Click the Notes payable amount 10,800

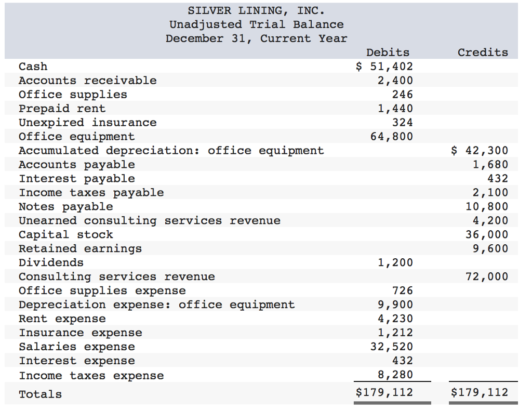(487, 207)
